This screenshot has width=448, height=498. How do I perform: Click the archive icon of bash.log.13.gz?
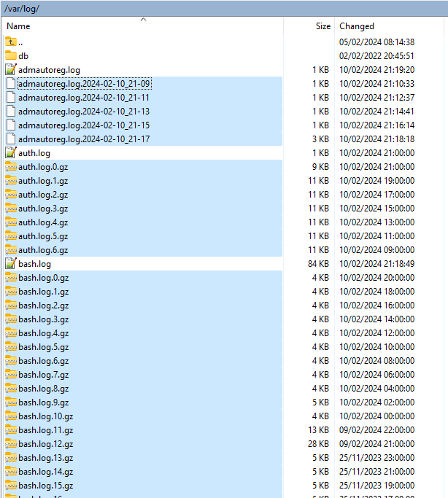click(x=10, y=458)
